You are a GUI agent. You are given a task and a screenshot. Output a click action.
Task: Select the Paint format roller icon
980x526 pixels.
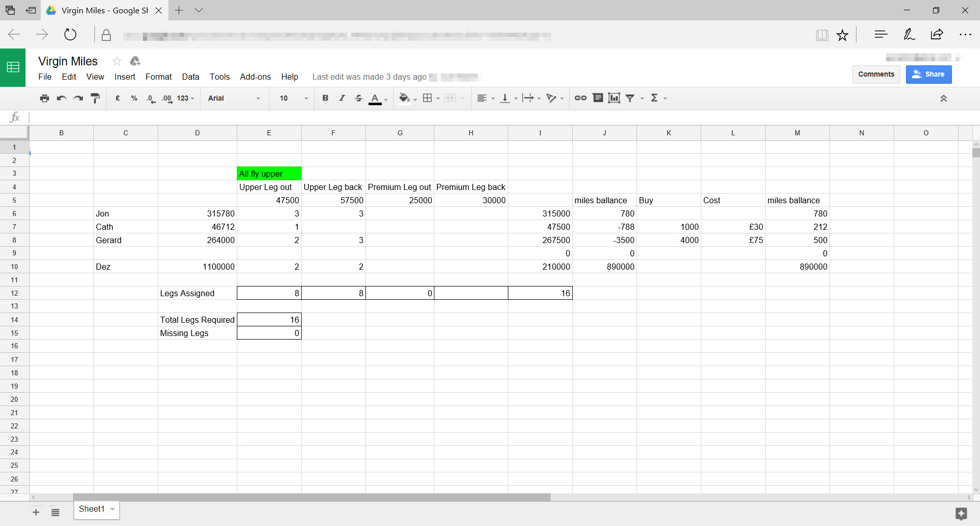(95, 98)
